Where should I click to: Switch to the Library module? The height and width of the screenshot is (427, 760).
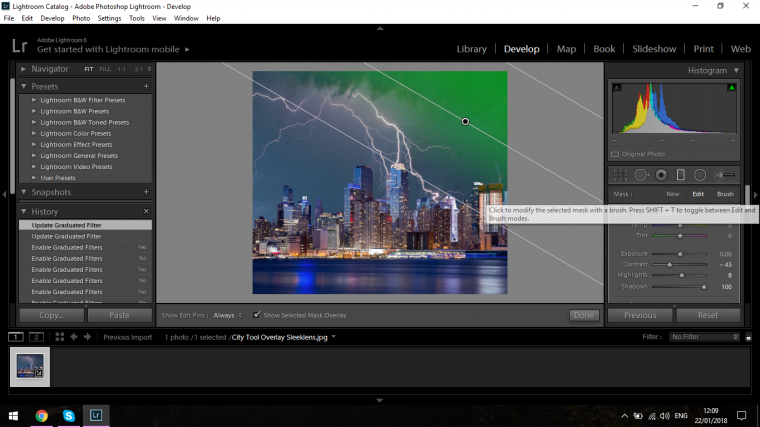472,49
